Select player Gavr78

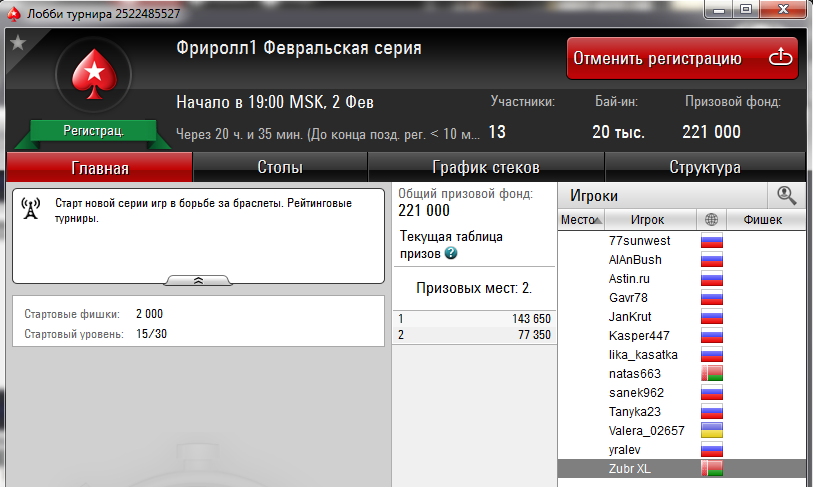tap(682, 298)
